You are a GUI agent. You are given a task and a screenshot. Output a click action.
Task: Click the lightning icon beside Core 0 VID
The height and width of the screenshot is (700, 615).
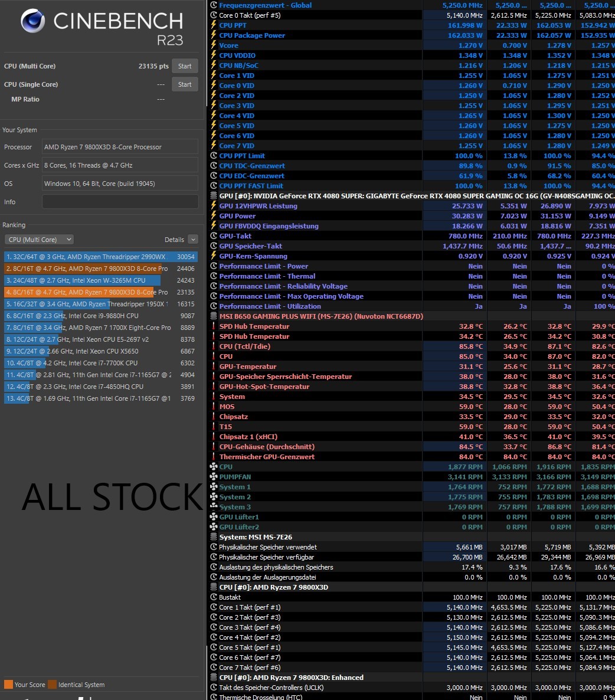click(214, 85)
